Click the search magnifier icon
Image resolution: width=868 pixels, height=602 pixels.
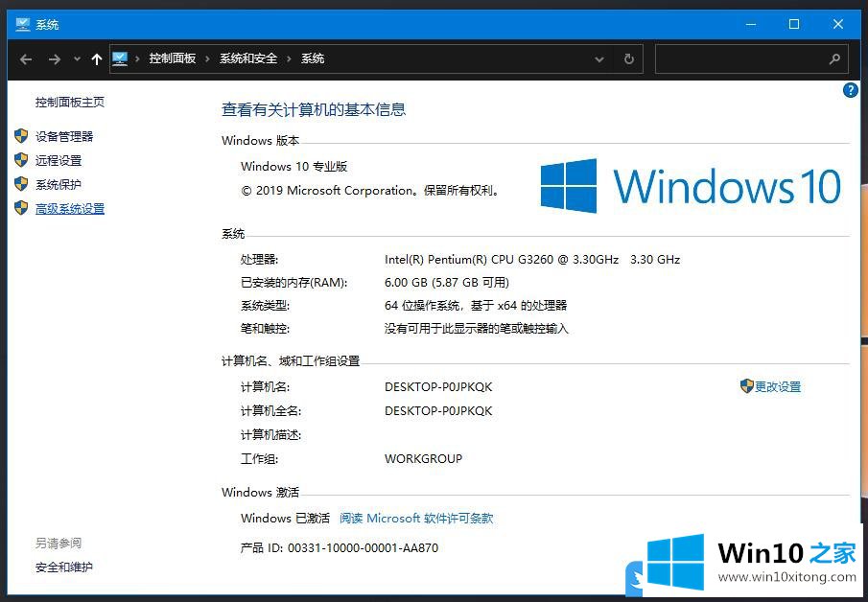tap(834, 58)
